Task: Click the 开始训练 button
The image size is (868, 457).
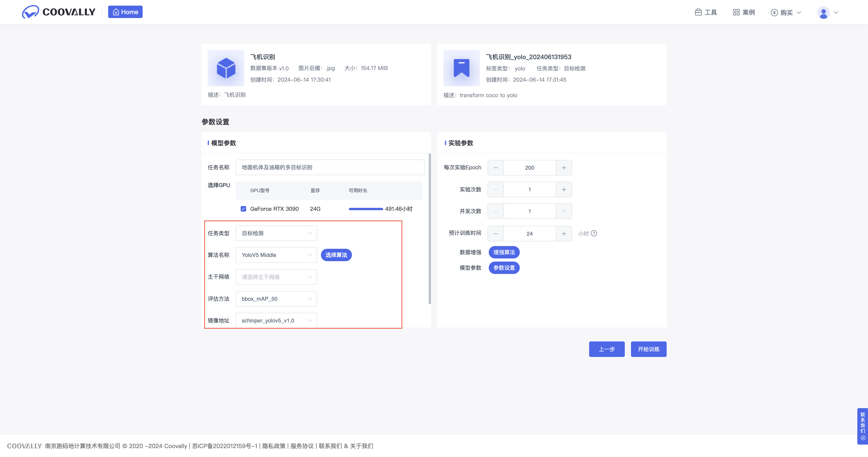Action: (648, 349)
